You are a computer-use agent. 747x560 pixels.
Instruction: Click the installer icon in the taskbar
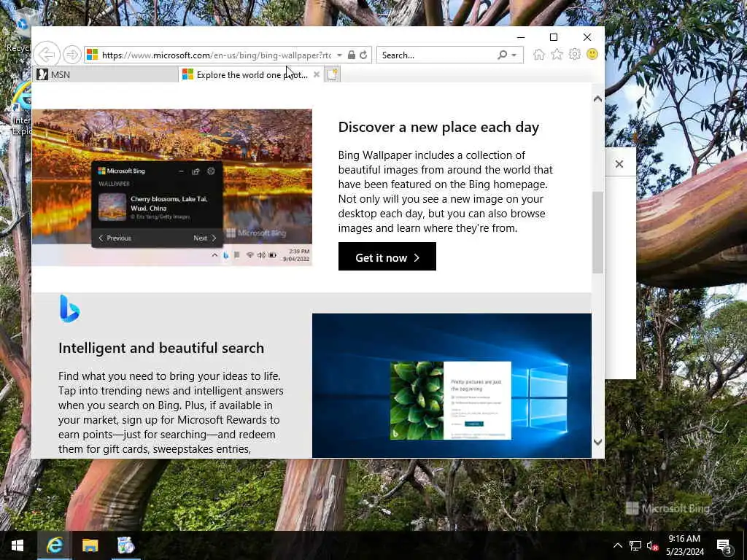click(125, 545)
